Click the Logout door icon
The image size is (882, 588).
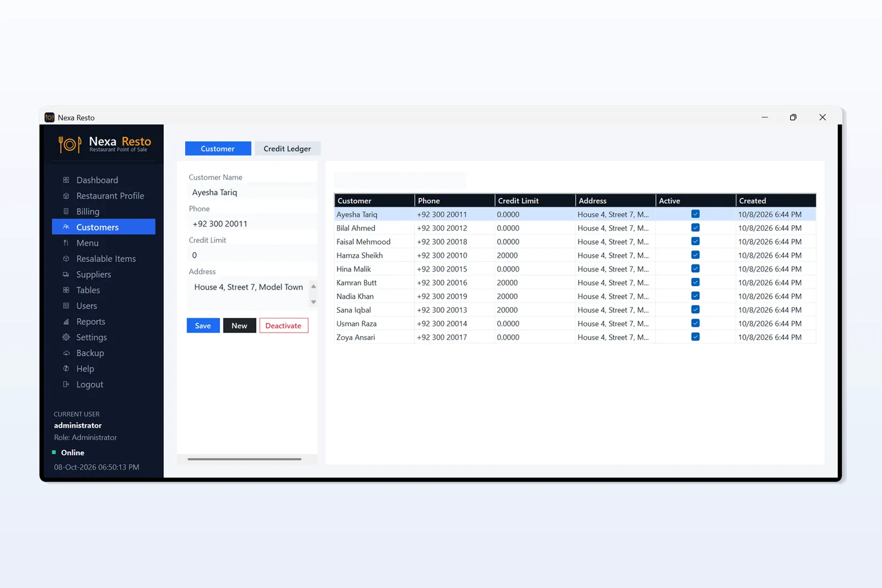(x=66, y=385)
